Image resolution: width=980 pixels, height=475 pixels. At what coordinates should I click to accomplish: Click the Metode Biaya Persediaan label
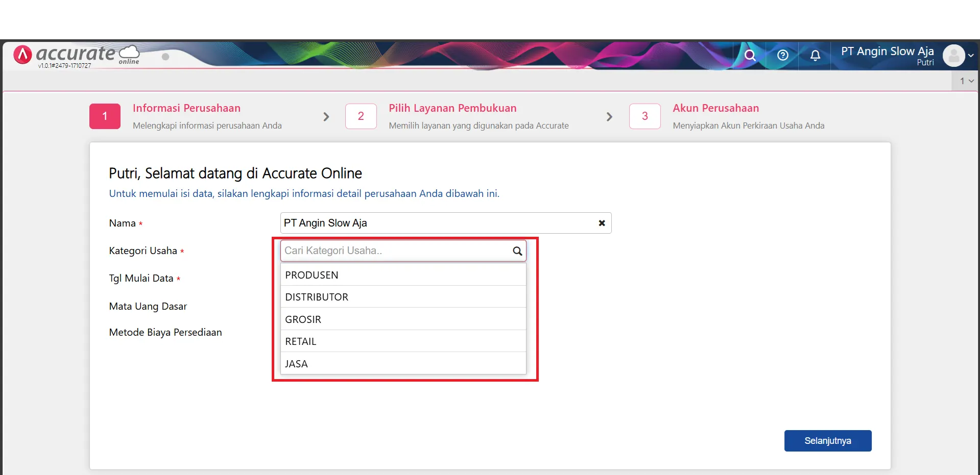tap(165, 332)
